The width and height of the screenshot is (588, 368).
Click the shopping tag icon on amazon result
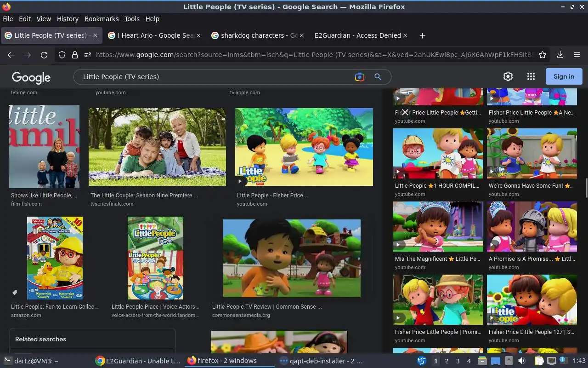[x=15, y=293]
